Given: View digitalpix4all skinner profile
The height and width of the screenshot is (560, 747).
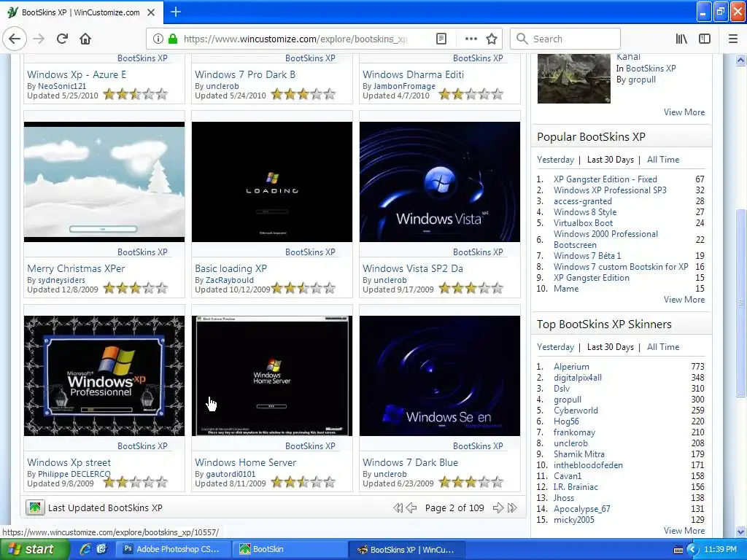Looking at the screenshot, I should click(x=578, y=378).
